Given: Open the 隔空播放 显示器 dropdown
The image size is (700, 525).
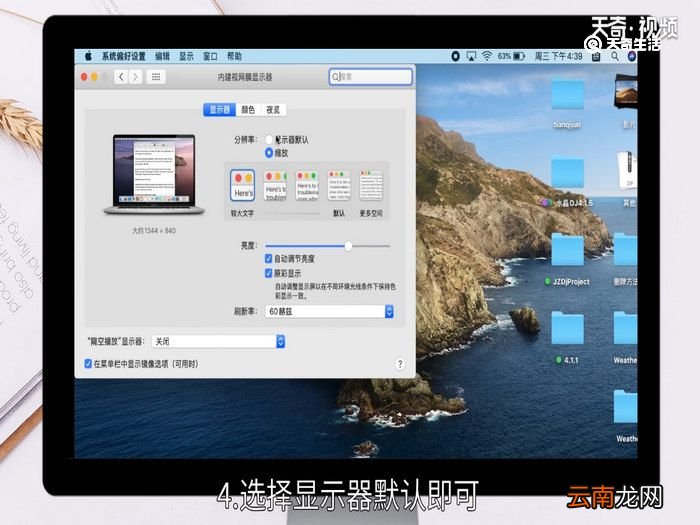Looking at the screenshot, I should [x=218, y=342].
